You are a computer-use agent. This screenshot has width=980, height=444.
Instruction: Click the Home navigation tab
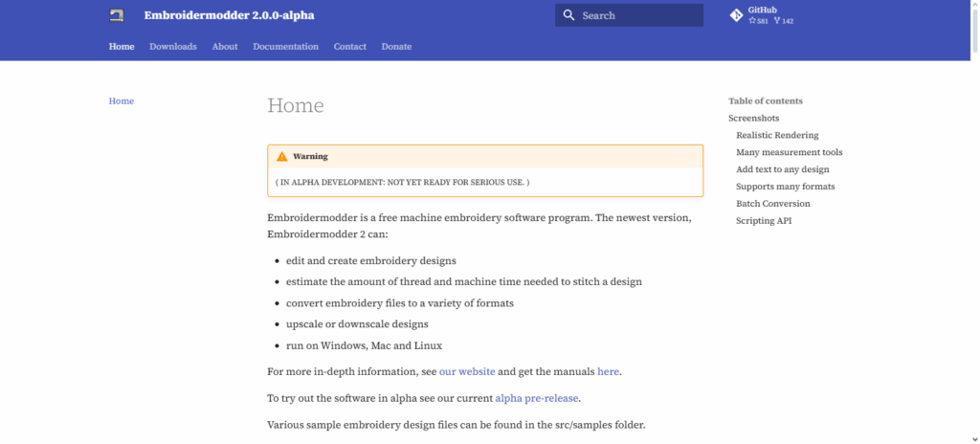coord(122,47)
